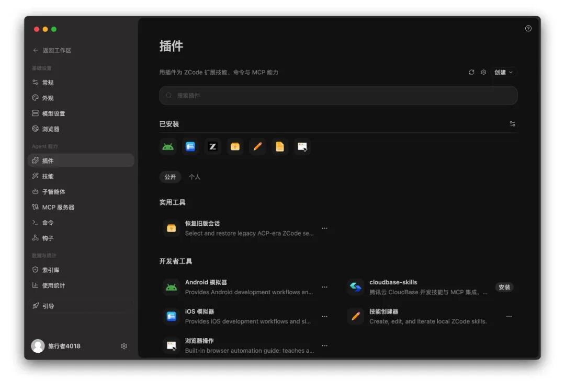Image resolution: width=565 pixels, height=392 pixels.
Task: Open 索引库 in the sidebar
Action: pos(81,270)
